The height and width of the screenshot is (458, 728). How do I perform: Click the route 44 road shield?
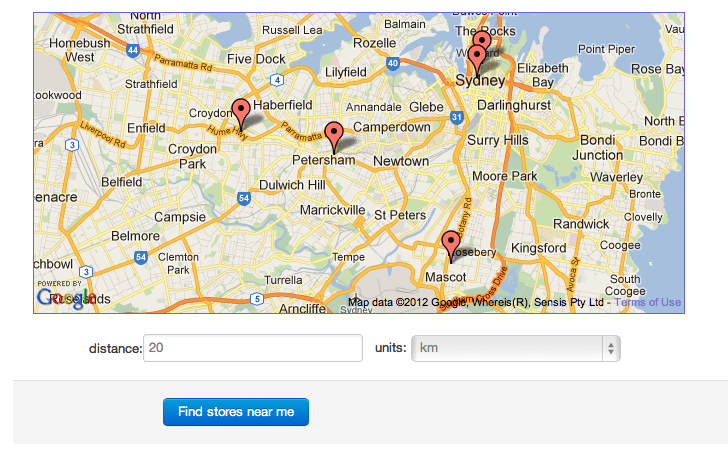click(x=133, y=49)
